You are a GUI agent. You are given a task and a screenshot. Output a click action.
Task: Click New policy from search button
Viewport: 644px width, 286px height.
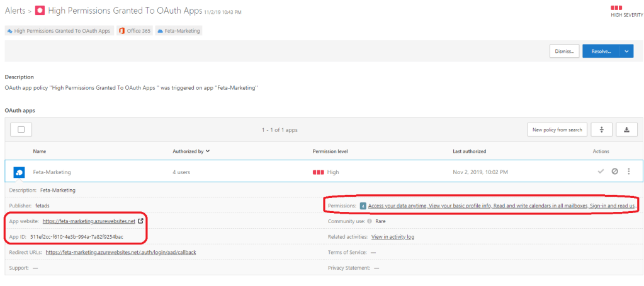click(556, 129)
